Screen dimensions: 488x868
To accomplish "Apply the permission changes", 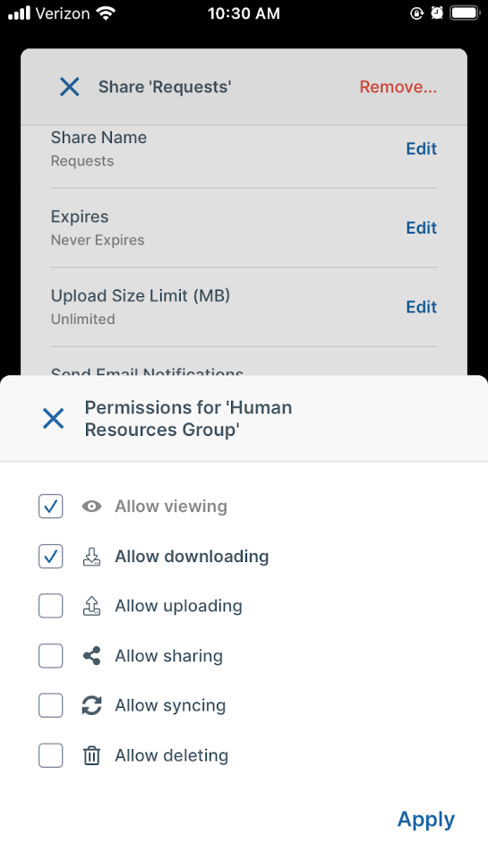I will click(x=426, y=820).
